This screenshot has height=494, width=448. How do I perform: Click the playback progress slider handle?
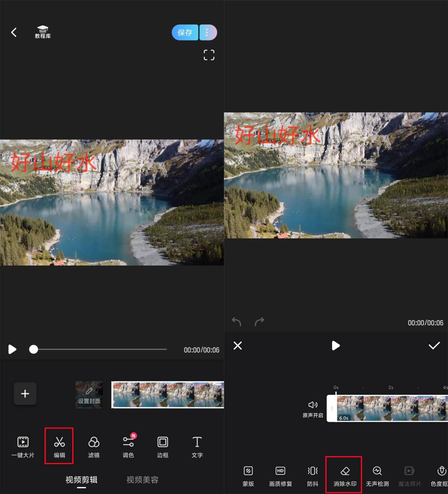[x=34, y=349]
